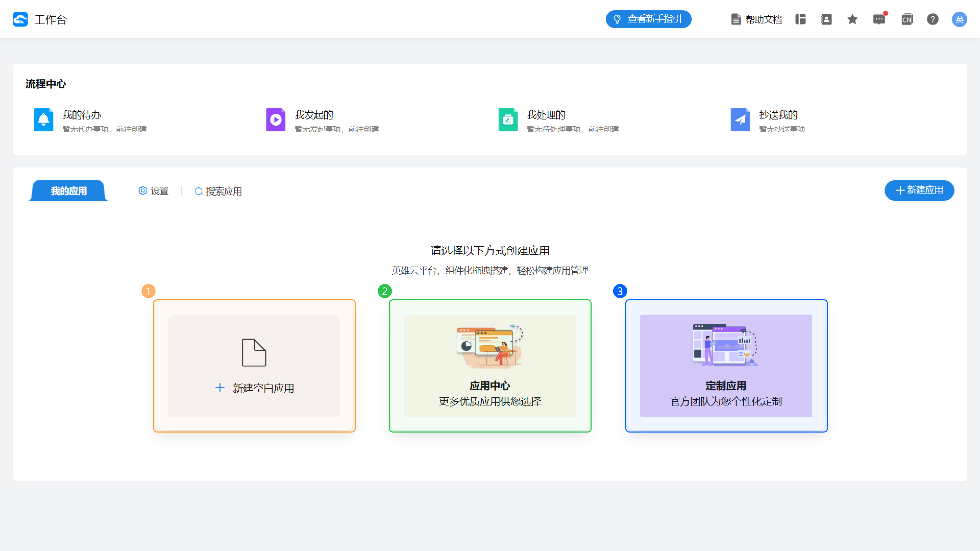980x551 pixels.
Task: Click the 我处理的 green icon
Action: click(508, 119)
